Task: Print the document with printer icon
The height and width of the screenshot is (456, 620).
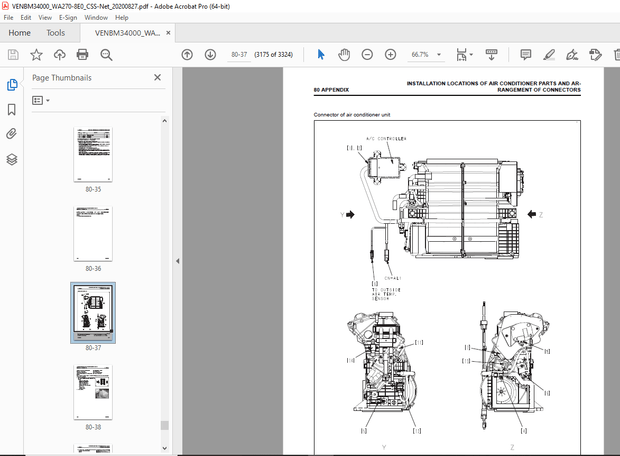Action: tap(83, 55)
